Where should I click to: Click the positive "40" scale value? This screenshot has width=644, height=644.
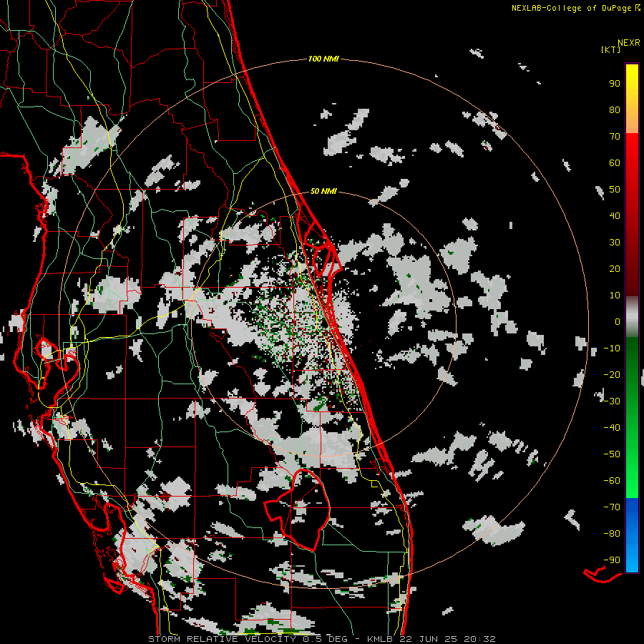click(x=615, y=216)
